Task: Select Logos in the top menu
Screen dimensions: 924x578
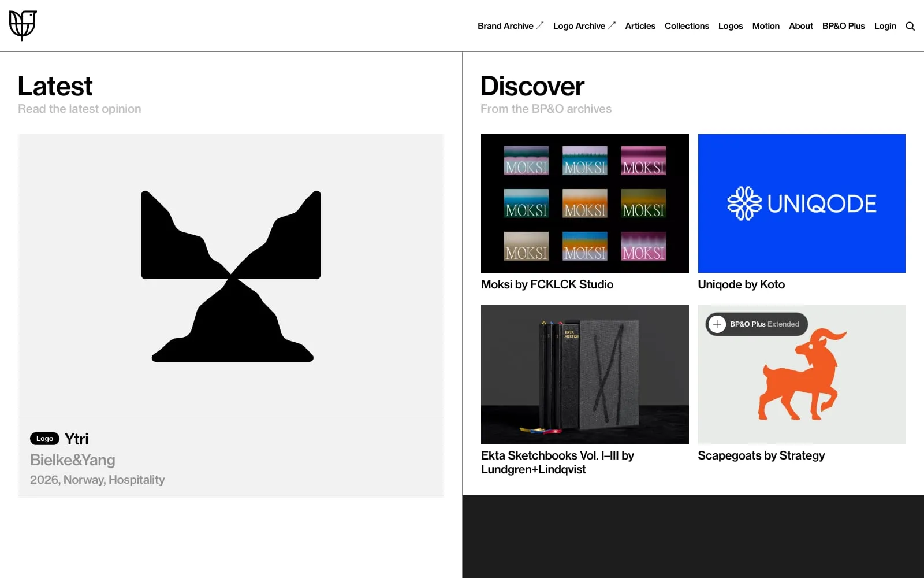Action: [731, 26]
